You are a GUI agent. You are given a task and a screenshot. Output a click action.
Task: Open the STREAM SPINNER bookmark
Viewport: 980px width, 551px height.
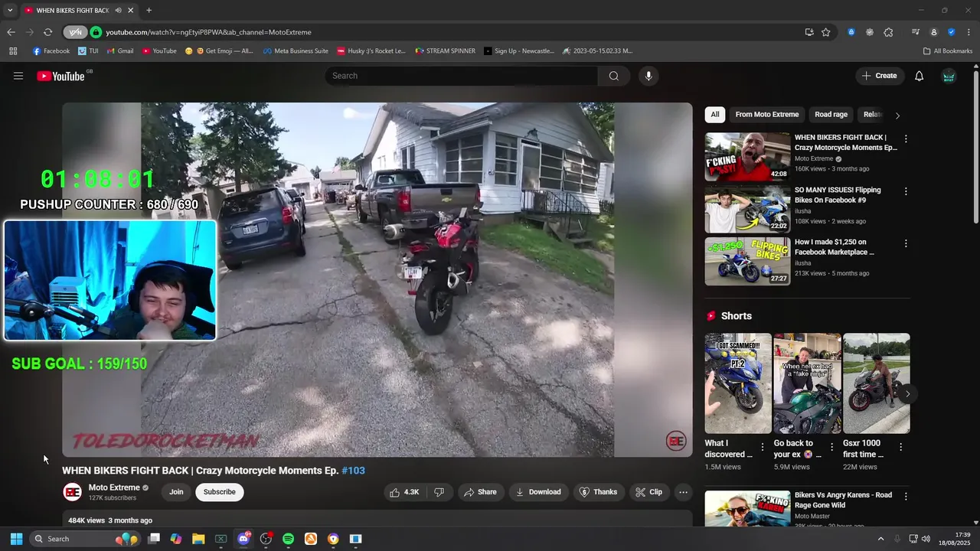[445, 51]
